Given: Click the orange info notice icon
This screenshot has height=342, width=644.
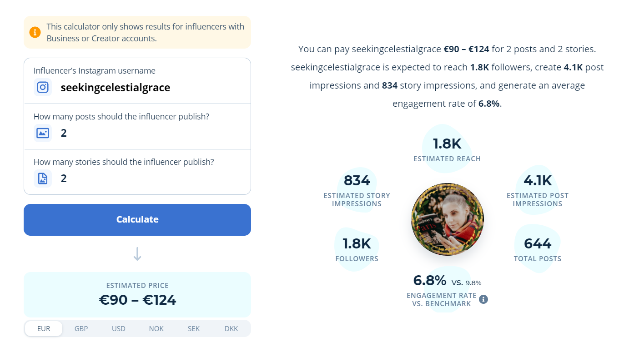Looking at the screenshot, I should click(35, 32).
